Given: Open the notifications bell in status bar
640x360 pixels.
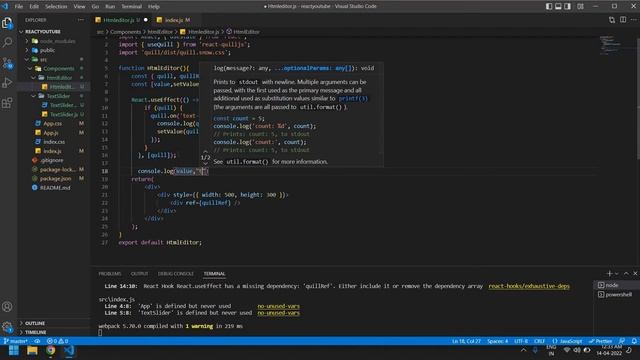Looking at the screenshot, I should (x=634, y=341).
